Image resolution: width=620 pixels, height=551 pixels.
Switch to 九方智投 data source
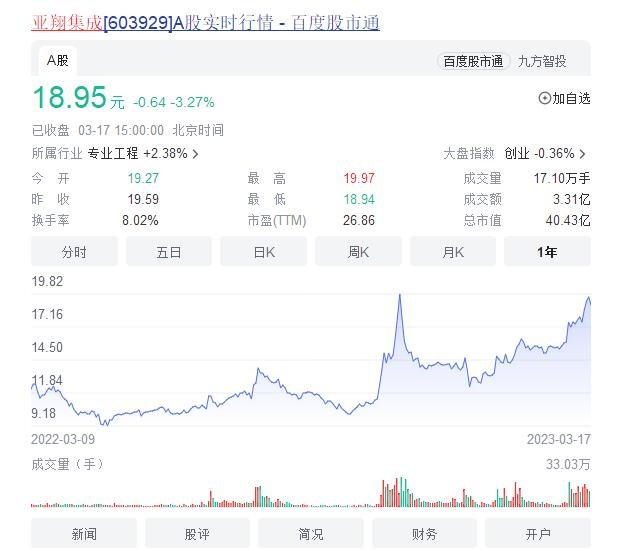coord(542,61)
